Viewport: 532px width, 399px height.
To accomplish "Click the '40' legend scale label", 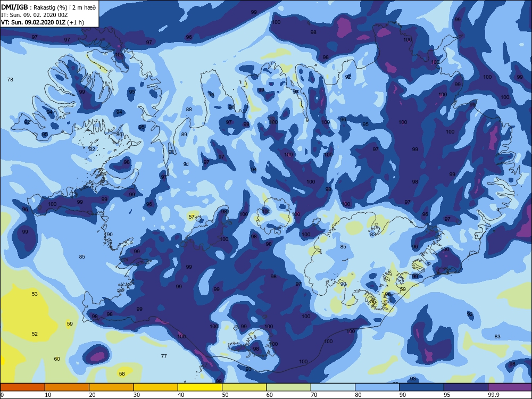I will (x=181, y=395).
